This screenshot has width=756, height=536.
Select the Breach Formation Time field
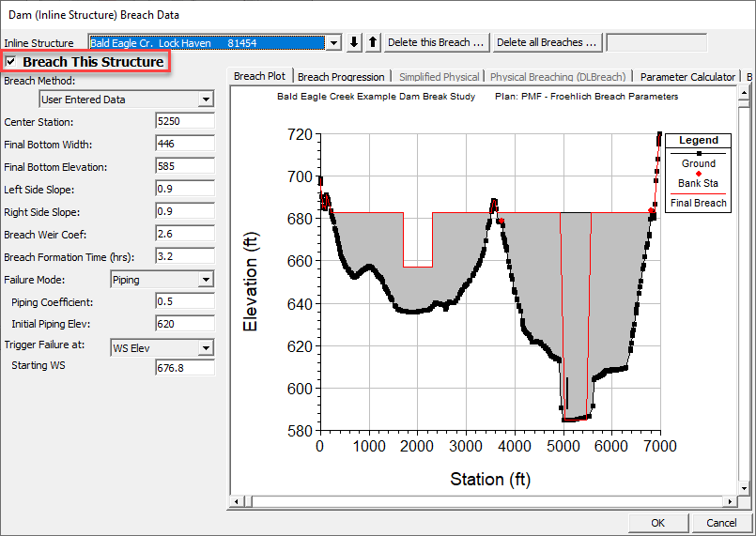tap(185, 256)
